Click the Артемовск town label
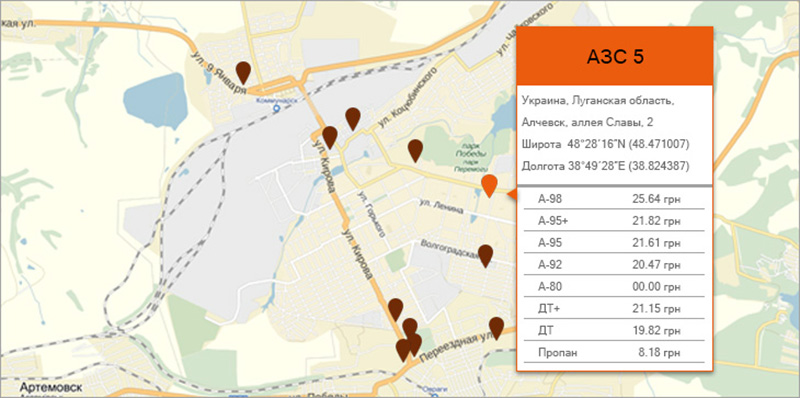The width and height of the screenshot is (800, 398). coord(51,388)
